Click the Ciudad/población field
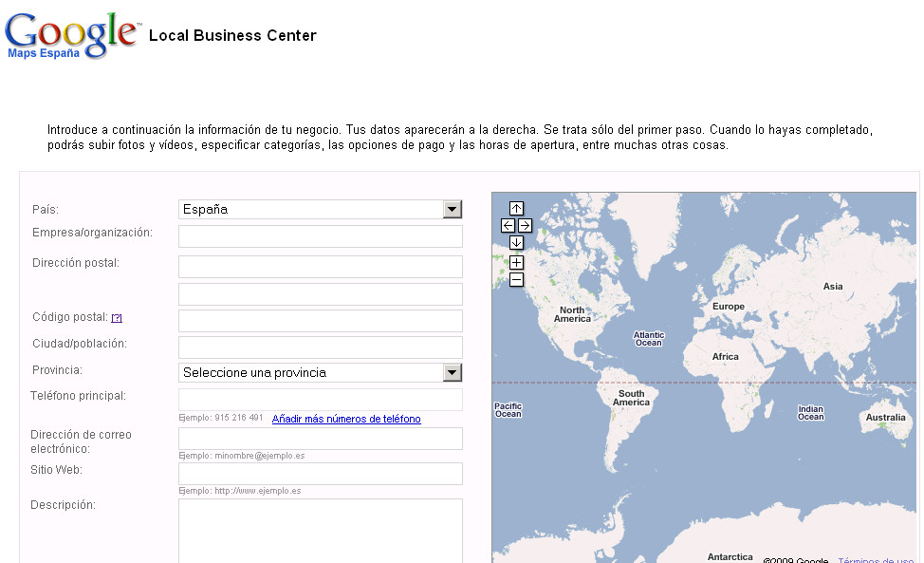924x563 pixels. point(320,347)
